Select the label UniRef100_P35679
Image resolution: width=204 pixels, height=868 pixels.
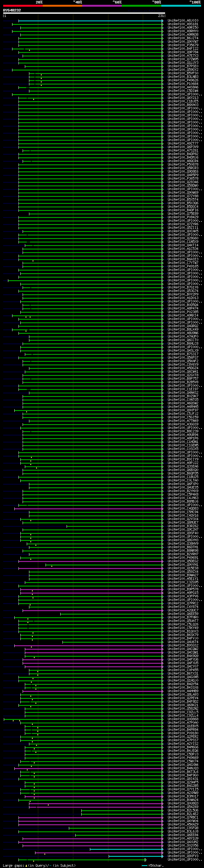coord(183,45)
